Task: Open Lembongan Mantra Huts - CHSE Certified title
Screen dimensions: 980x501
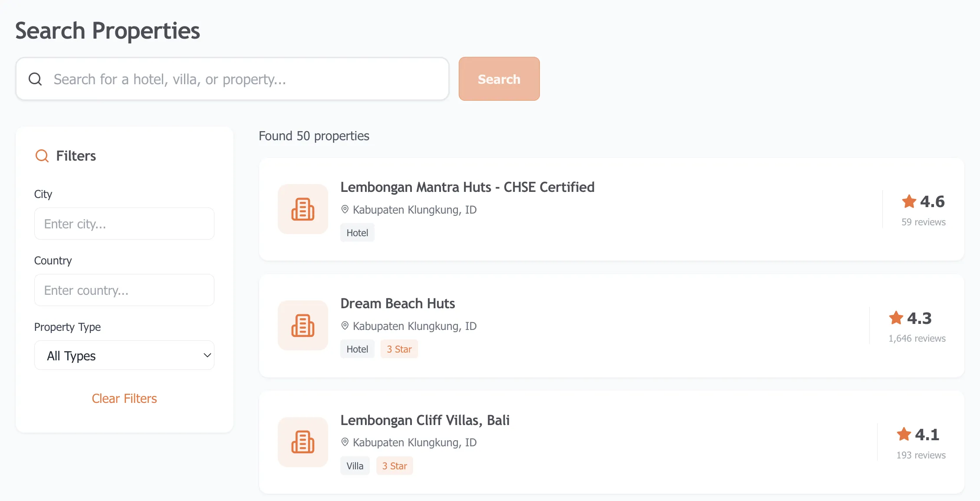Action: [x=467, y=187]
